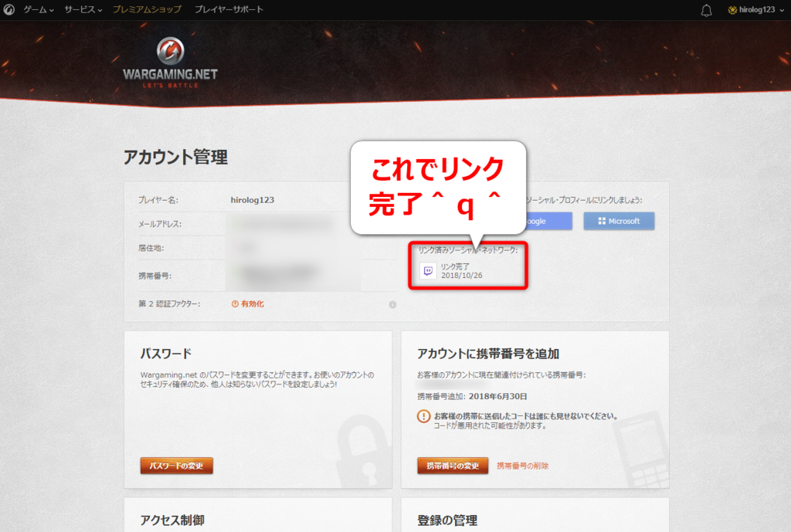Viewport: 791px width, 532px height.
Task: Click the 居住地 label
Action: [151, 248]
